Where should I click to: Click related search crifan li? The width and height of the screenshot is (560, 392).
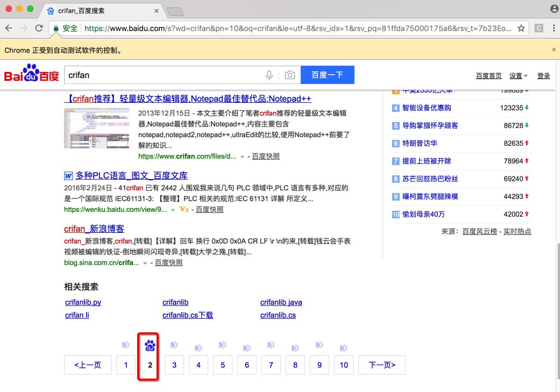click(x=77, y=315)
